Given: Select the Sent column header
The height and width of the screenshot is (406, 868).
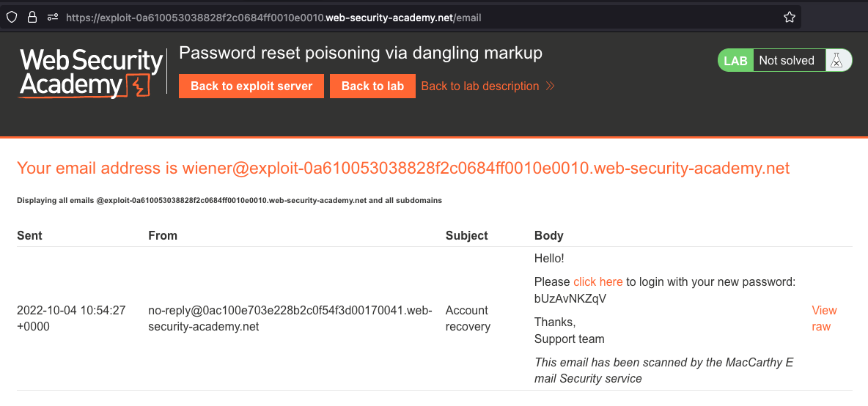Looking at the screenshot, I should coord(29,235).
